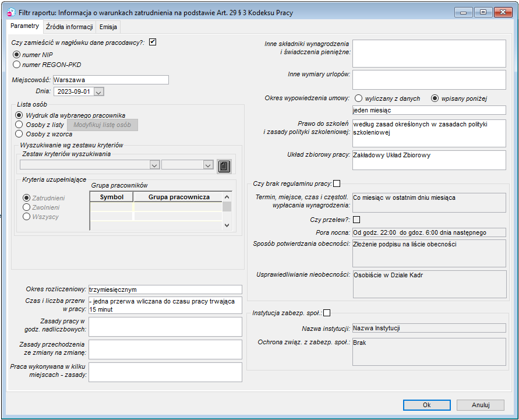Click scroll down arrow in employee group table
519x420 pixels.
227,225
